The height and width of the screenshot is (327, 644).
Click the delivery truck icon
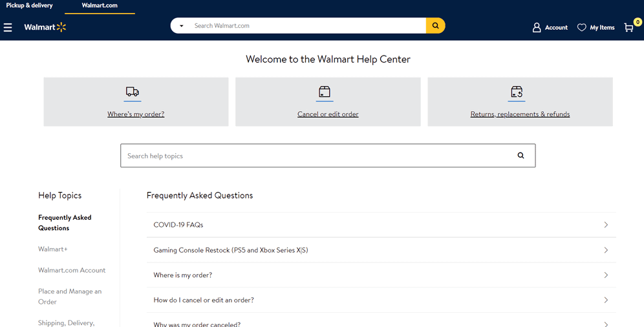pos(133,92)
